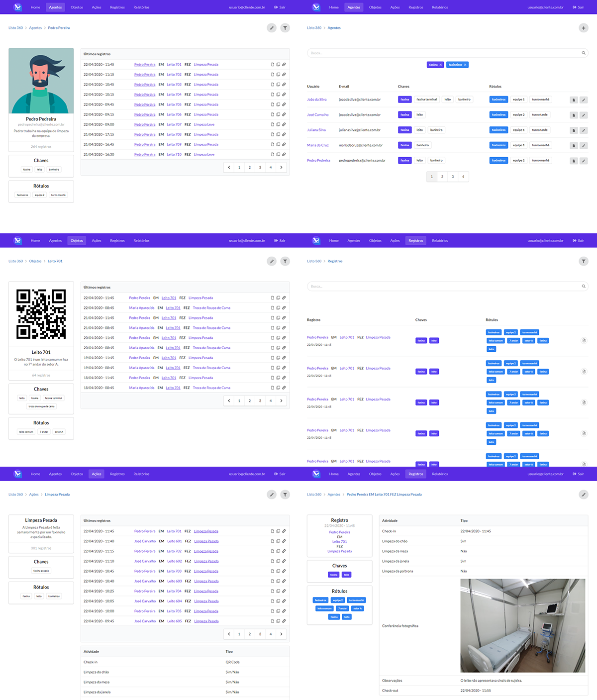Click the Listo 360 logo in the navbar
This screenshot has width=597, height=700.
pos(17,7)
